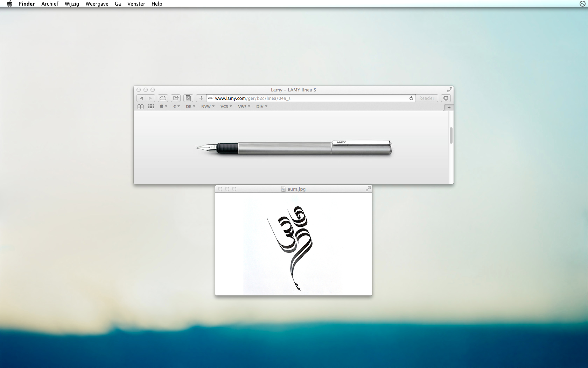Open the Wijzig menu
This screenshot has height=368, width=588.
[72, 4]
